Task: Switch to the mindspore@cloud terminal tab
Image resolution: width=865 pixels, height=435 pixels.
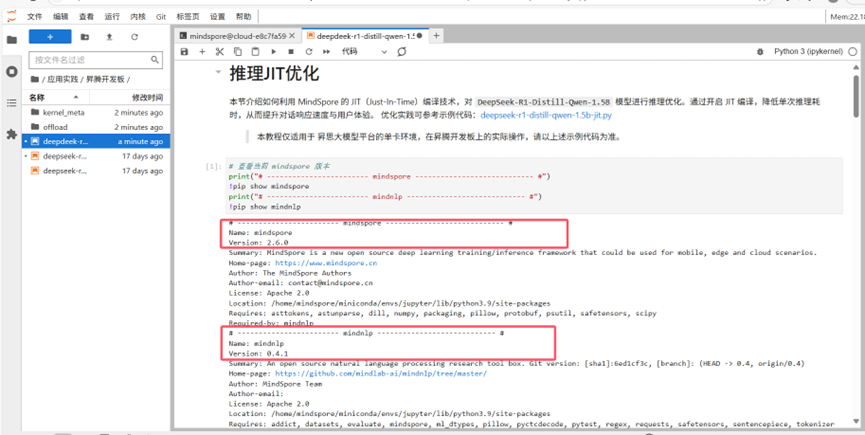Action: [x=237, y=36]
